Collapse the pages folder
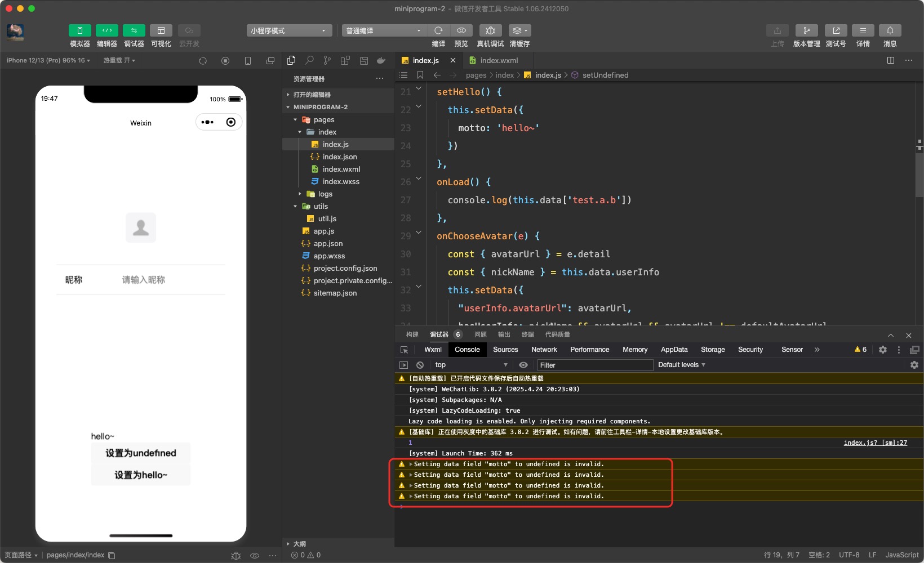 338,119
